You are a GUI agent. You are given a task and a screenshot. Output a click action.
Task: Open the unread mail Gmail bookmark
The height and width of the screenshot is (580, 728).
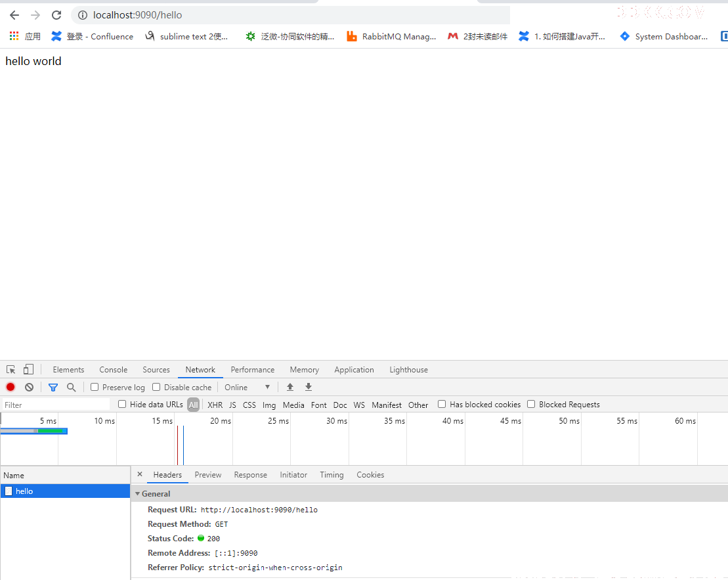tap(477, 36)
